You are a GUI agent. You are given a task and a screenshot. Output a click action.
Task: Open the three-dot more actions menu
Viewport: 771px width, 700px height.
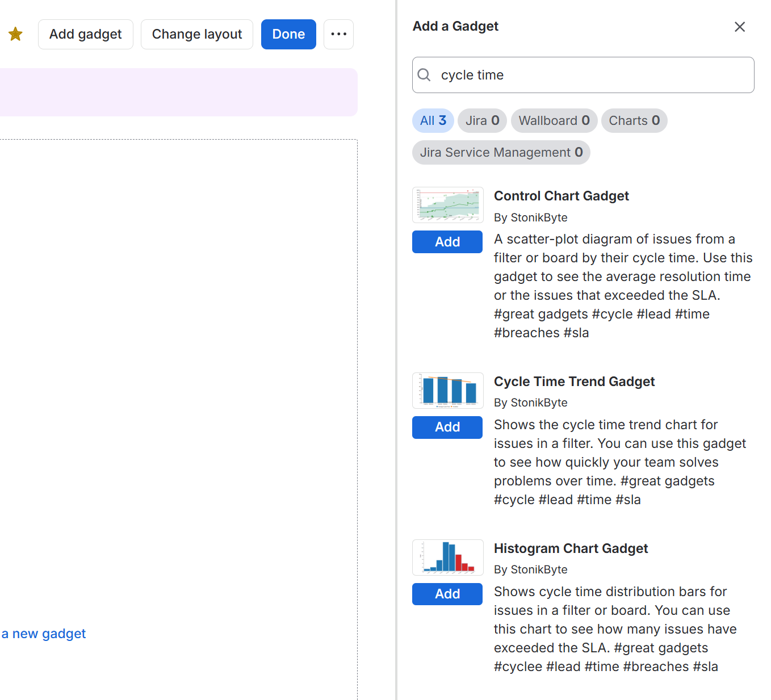click(x=339, y=34)
